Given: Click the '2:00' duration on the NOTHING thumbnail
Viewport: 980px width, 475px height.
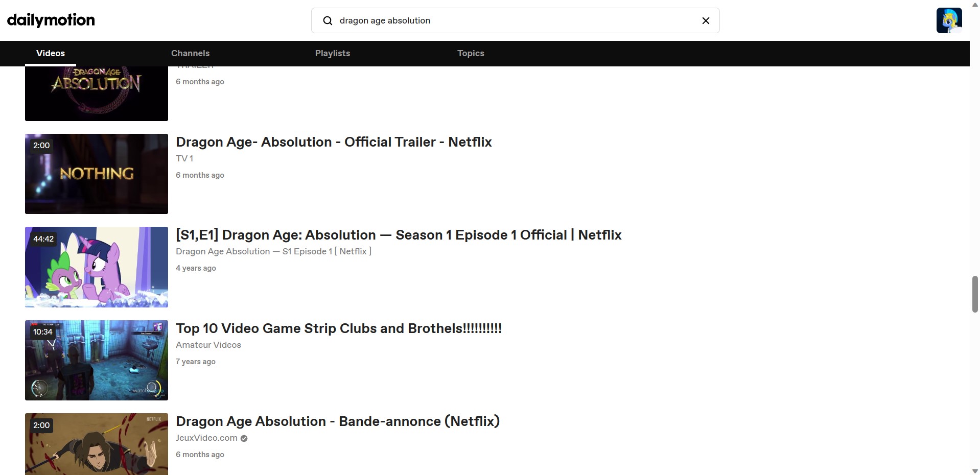Looking at the screenshot, I should [41, 146].
